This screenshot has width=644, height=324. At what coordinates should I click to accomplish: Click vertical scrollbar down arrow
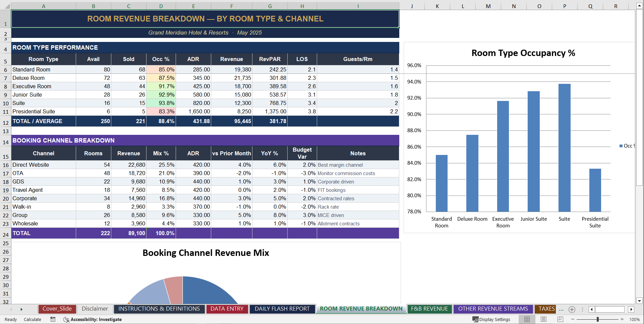(639, 301)
